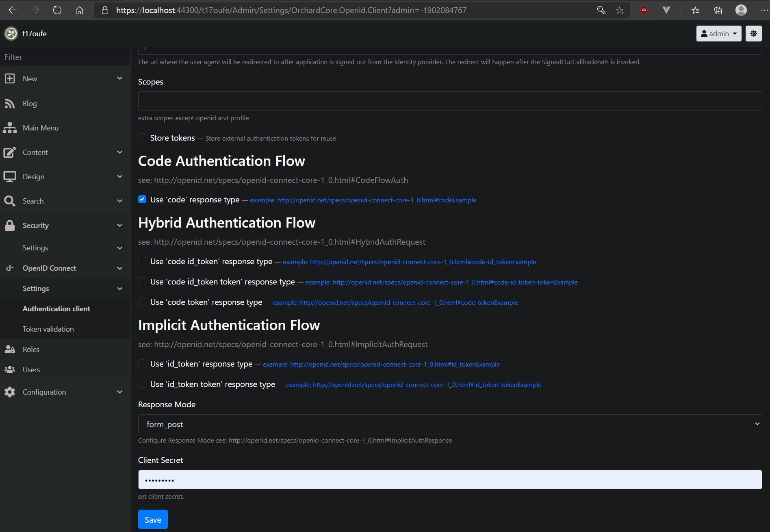Open the admin user dropdown

point(718,33)
